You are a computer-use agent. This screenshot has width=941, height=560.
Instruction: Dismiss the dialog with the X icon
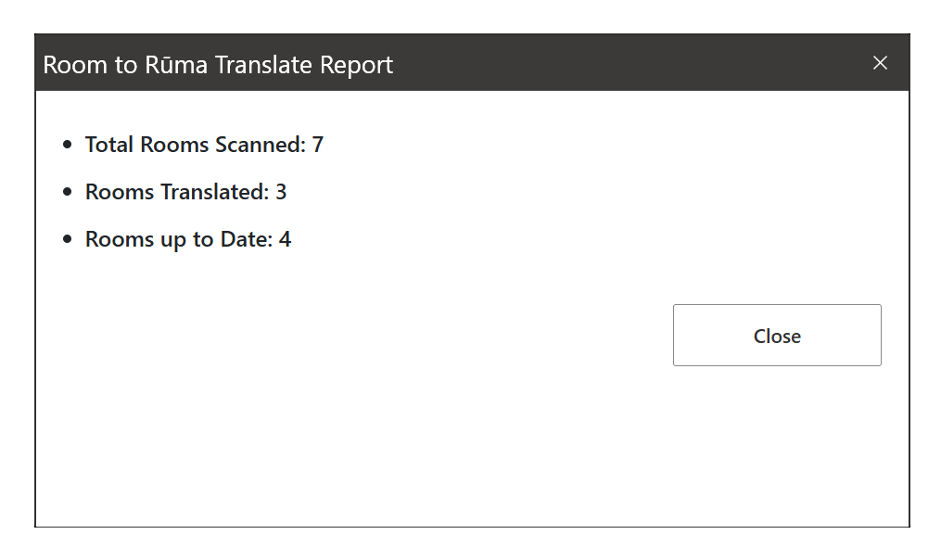pos(879,63)
